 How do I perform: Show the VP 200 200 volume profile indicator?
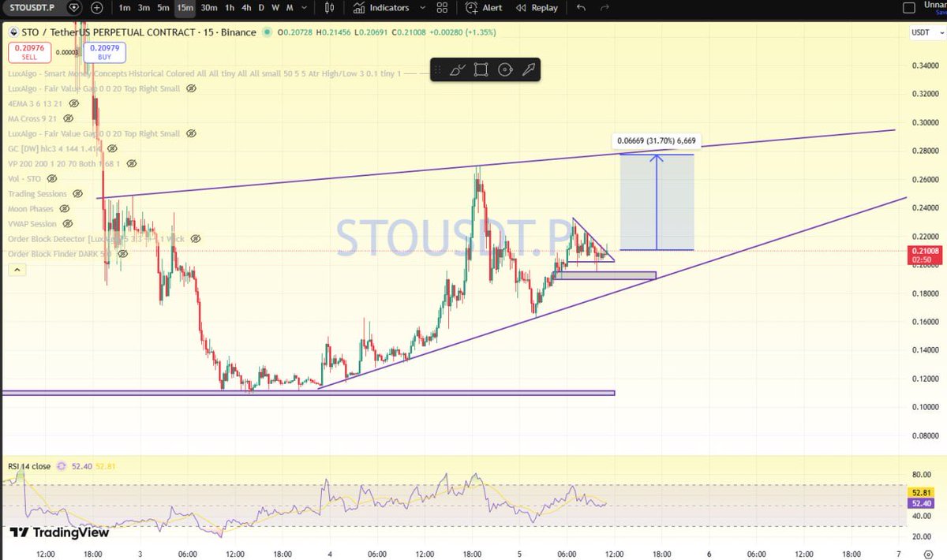coord(131,164)
